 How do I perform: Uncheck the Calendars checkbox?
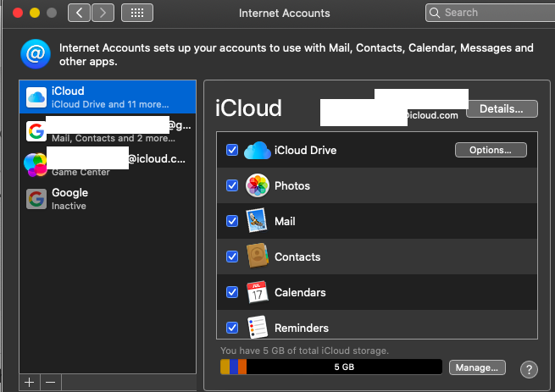click(x=232, y=292)
